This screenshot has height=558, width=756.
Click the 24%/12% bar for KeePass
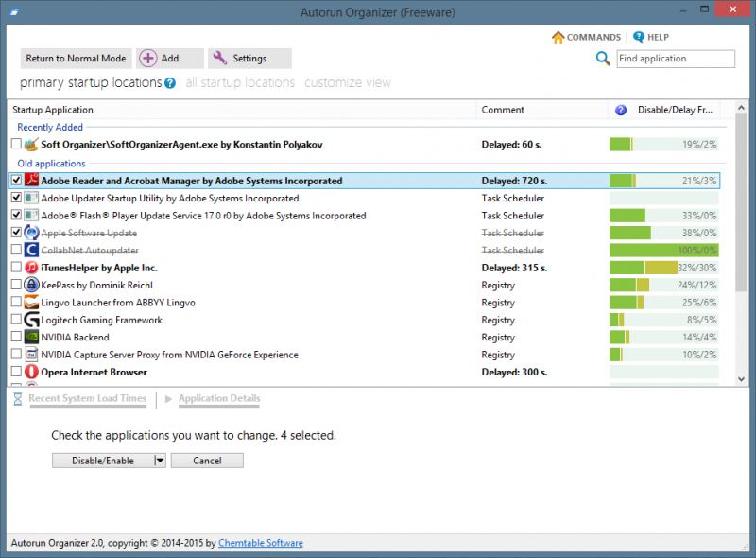pos(664,285)
